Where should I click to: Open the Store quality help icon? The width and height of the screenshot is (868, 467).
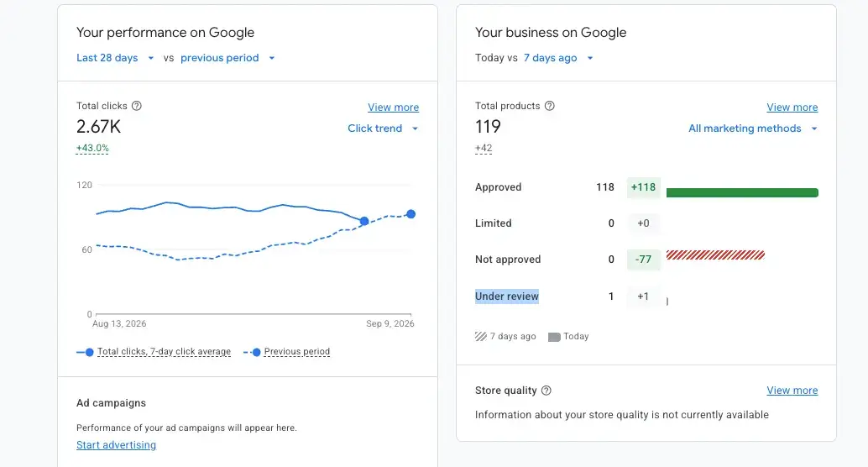(x=546, y=391)
